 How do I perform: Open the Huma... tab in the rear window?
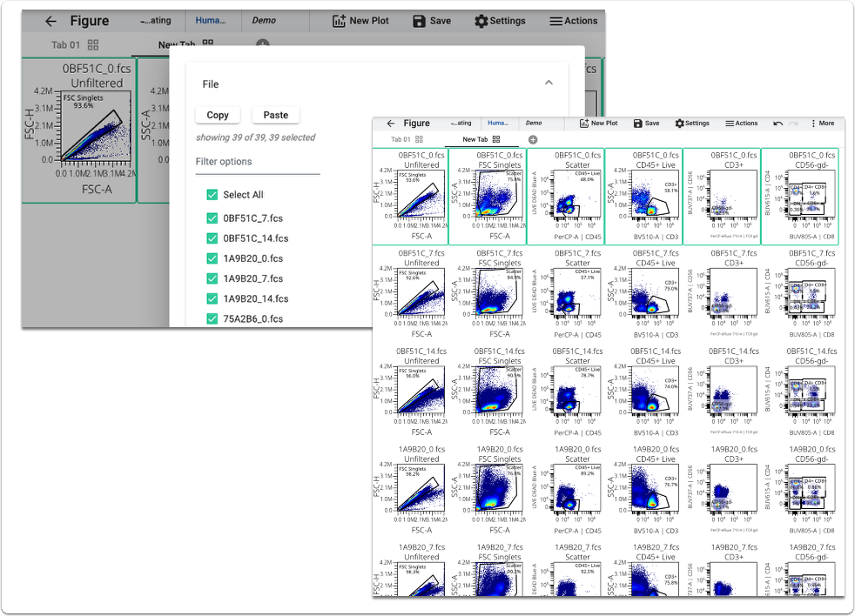(211, 20)
